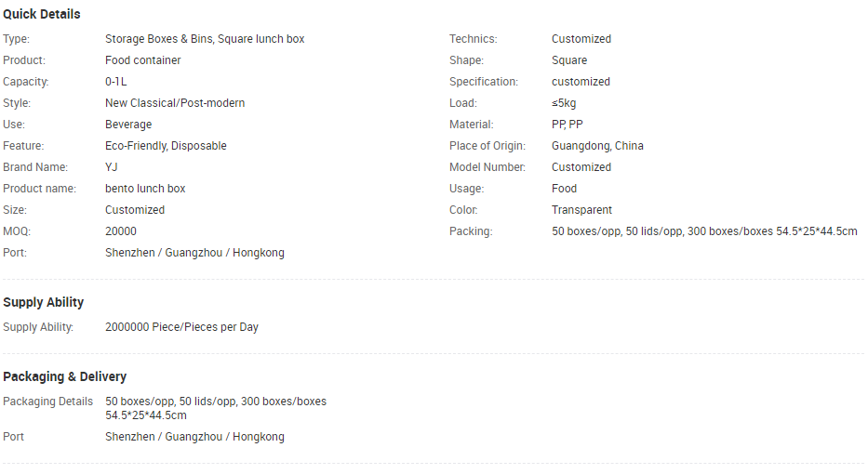Click the YJ brand name value
868x474 pixels.
pyautogui.click(x=112, y=167)
